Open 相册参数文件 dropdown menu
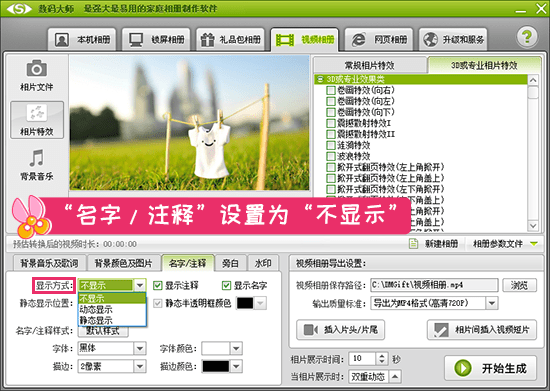Viewport: 550px width, 391px height. point(505,244)
